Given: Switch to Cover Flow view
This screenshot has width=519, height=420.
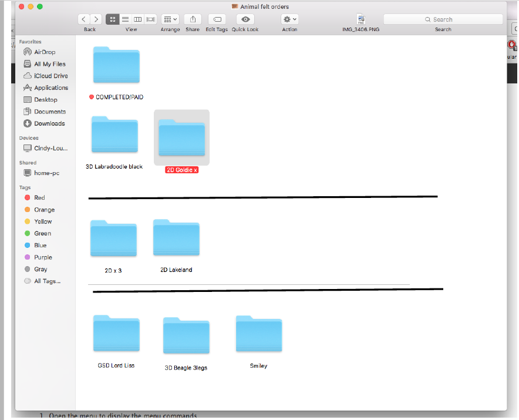Looking at the screenshot, I should pos(151,19).
